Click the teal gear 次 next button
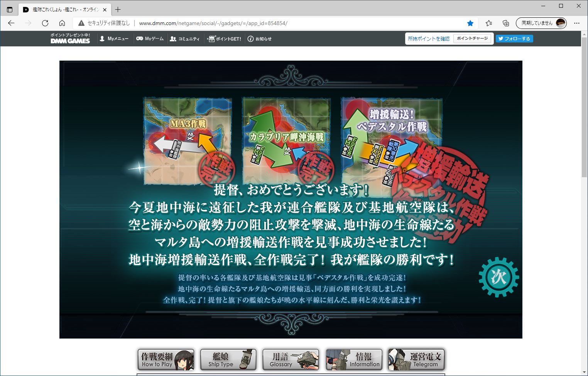This screenshot has width=588, height=376. pos(498,277)
